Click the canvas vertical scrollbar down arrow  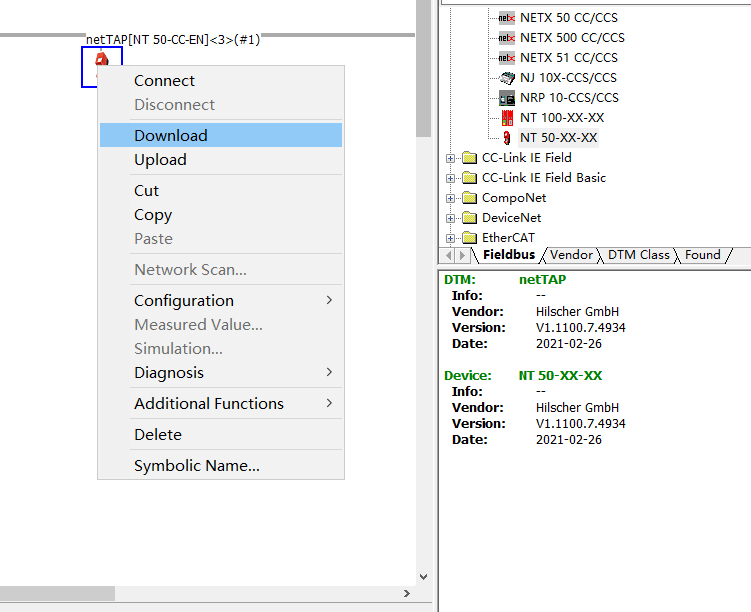point(423,577)
